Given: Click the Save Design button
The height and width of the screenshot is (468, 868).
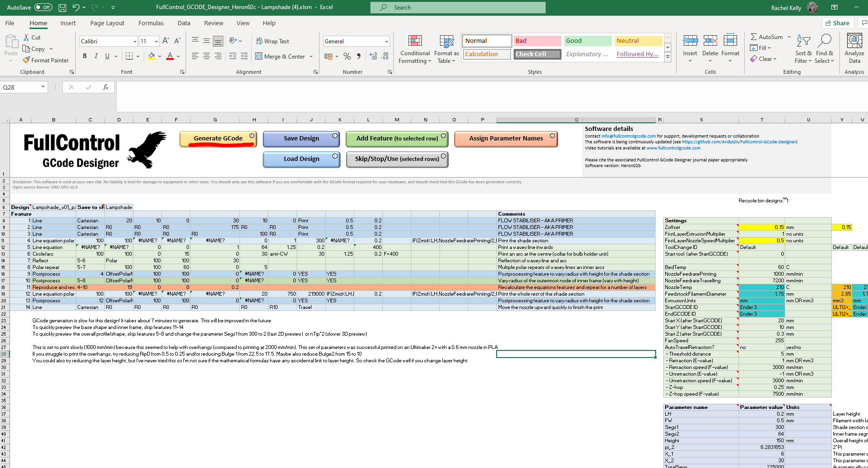Looking at the screenshot, I should pos(301,139).
